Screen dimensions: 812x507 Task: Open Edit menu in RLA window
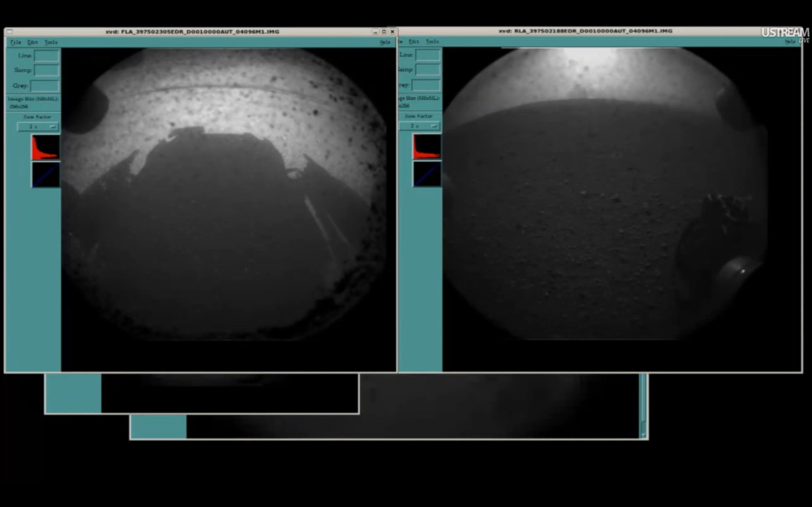pos(414,42)
